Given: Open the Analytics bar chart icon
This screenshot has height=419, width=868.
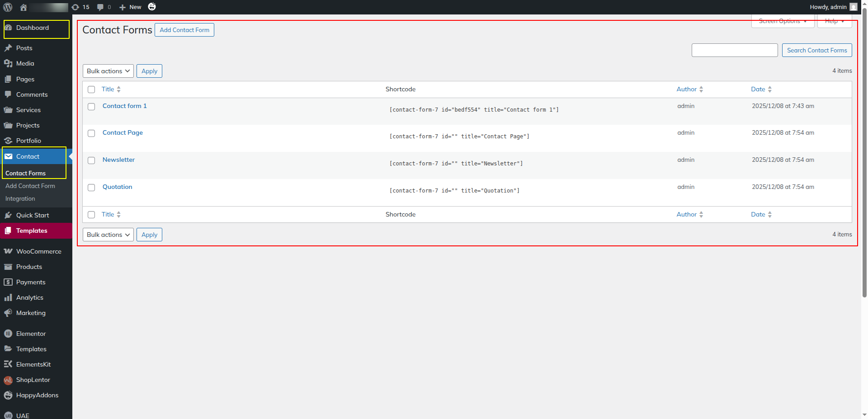Looking at the screenshot, I should pyautogui.click(x=8, y=297).
